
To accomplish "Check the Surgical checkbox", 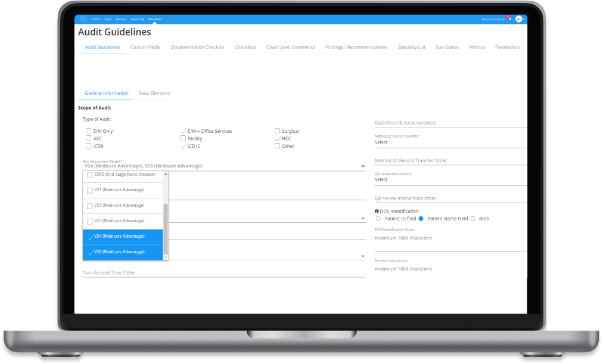I will point(277,130).
